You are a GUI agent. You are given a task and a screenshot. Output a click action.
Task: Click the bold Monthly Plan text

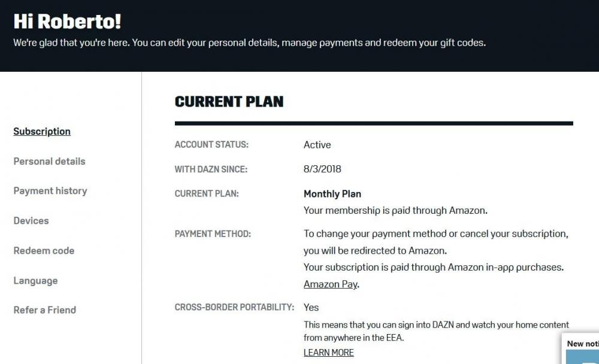[332, 194]
